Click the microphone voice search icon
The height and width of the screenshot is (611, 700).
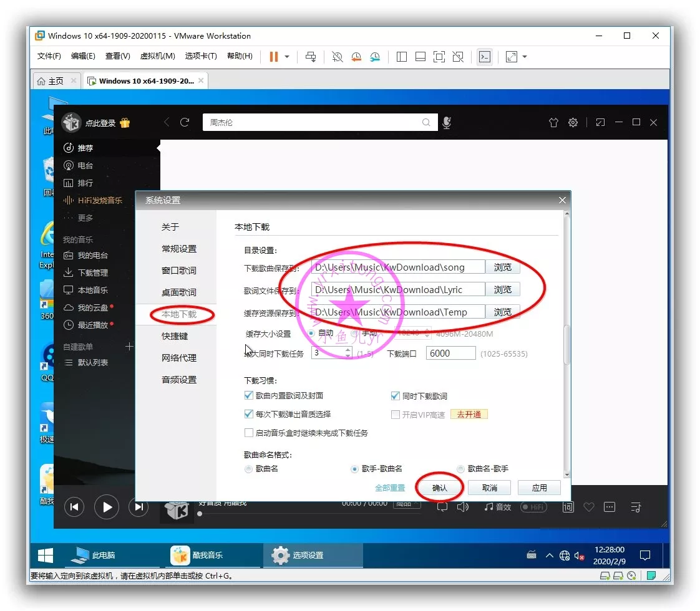pos(447,123)
